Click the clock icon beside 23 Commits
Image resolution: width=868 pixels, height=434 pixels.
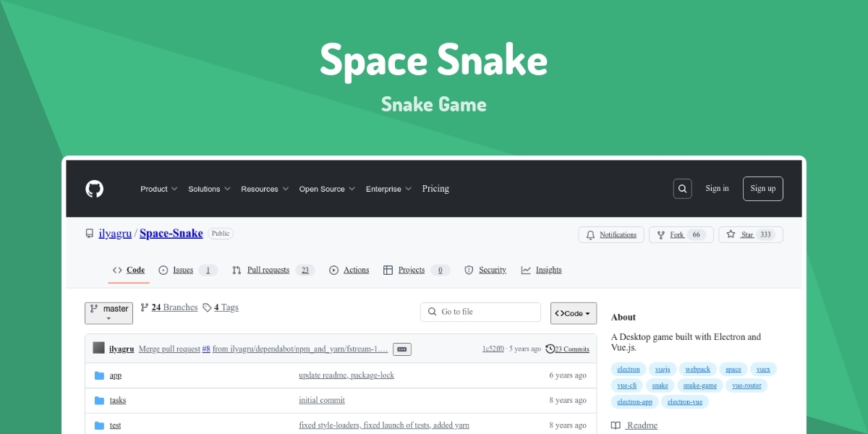[x=550, y=349]
